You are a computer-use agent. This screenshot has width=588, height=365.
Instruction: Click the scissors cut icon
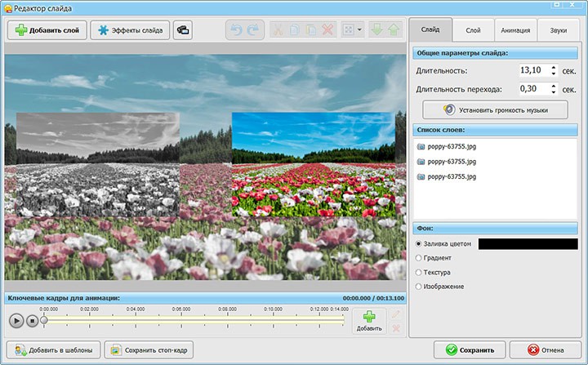[x=278, y=31]
